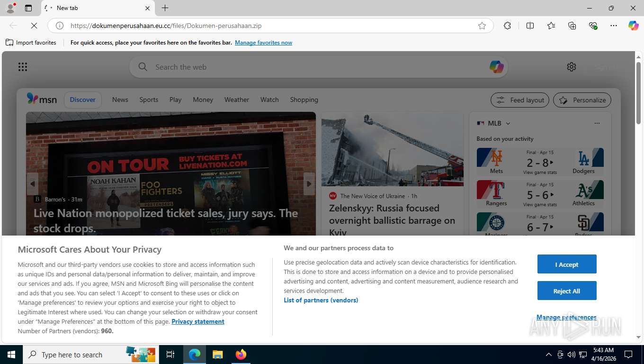Select the Sports tab

pos(149,100)
